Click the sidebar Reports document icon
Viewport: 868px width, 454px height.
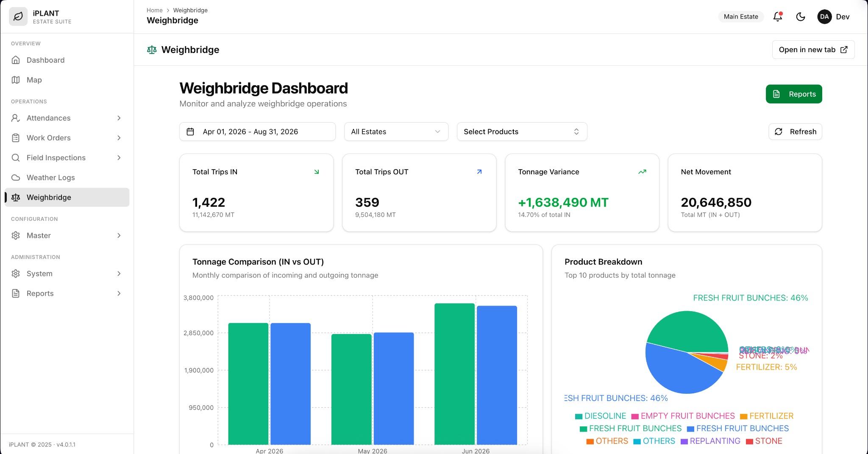tap(16, 293)
